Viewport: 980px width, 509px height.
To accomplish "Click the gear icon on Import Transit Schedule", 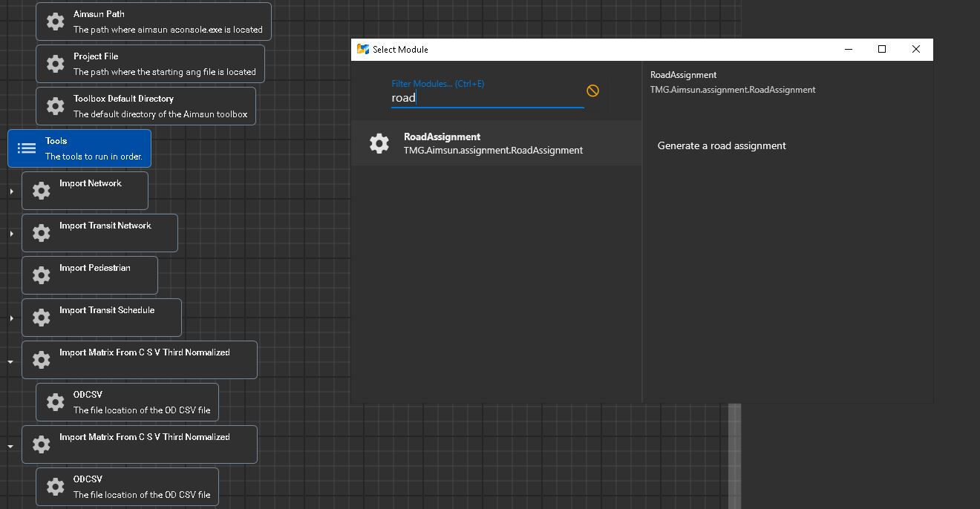I will 41,317.
